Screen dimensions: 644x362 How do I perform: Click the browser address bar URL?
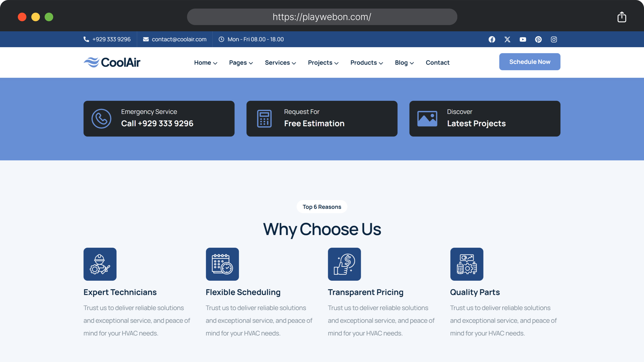[x=322, y=17]
